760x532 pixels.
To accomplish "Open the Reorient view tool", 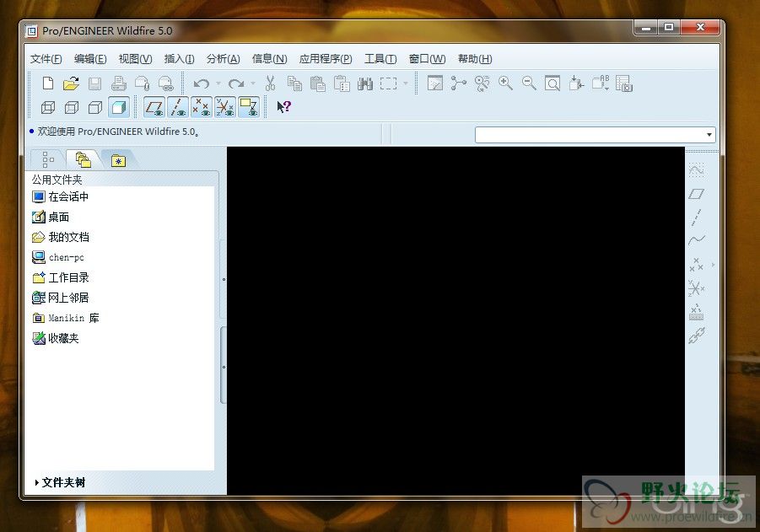I will (x=576, y=83).
